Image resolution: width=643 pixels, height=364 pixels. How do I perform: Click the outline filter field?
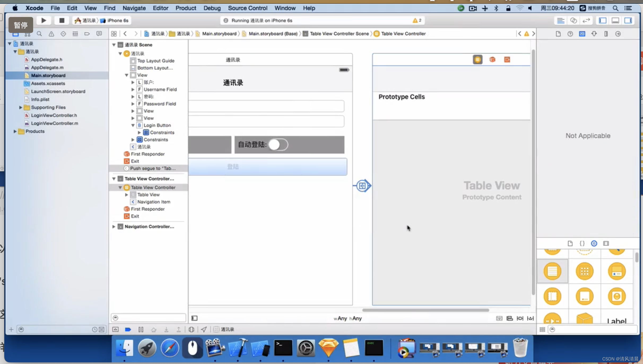[x=148, y=318]
